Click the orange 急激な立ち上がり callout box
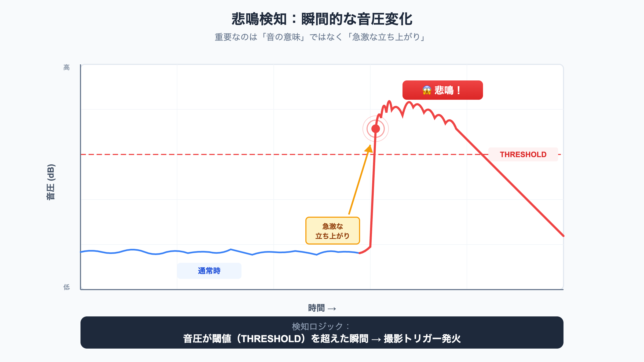The image size is (644, 362). click(332, 231)
